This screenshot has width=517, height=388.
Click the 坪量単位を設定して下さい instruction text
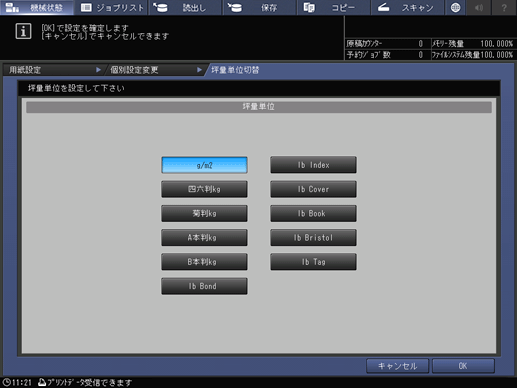[x=76, y=88]
